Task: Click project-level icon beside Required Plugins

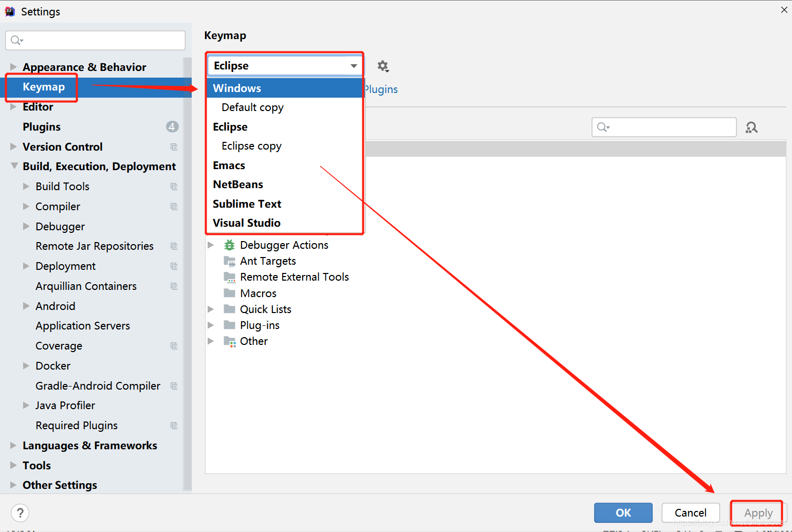Action: pos(174,426)
